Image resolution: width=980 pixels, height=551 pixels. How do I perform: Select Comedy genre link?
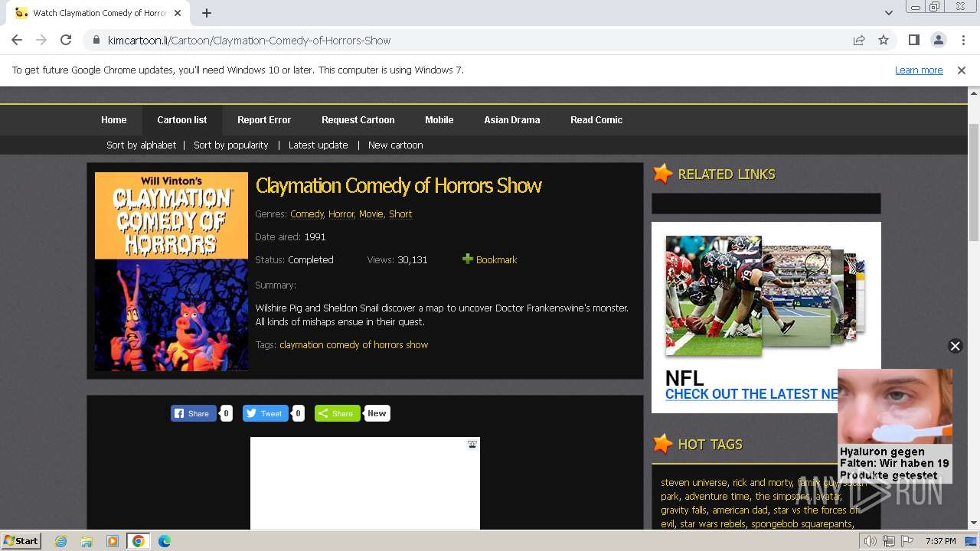[307, 214]
